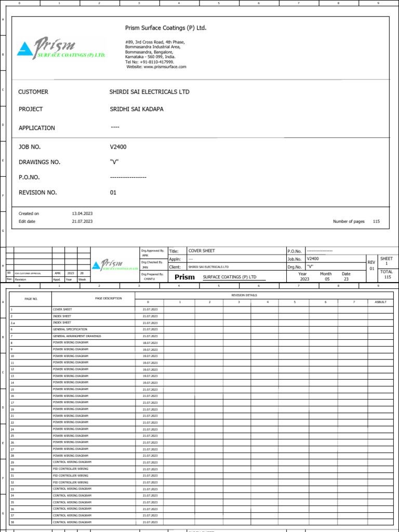The image size is (399, 532).
Task: Click 'PID CONTROLLER WIRING' on page 30 row
Action: 70,469
